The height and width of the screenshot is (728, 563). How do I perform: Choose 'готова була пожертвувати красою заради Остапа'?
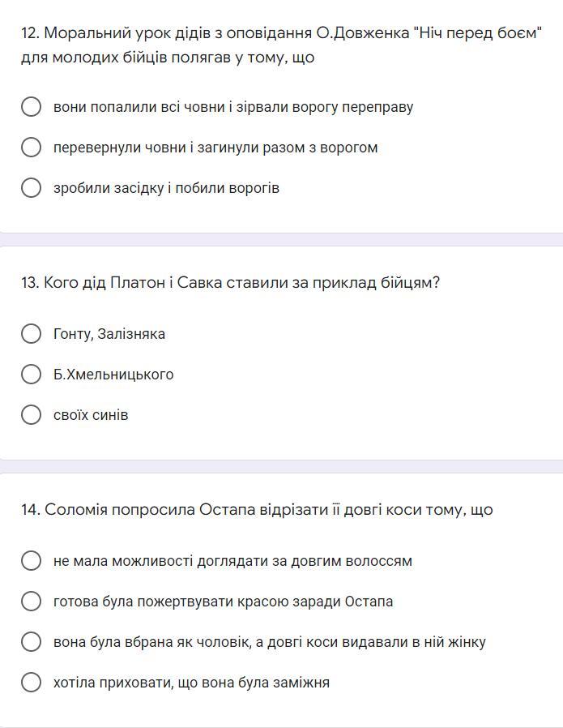pyautogui.click(x=31, y=601)
